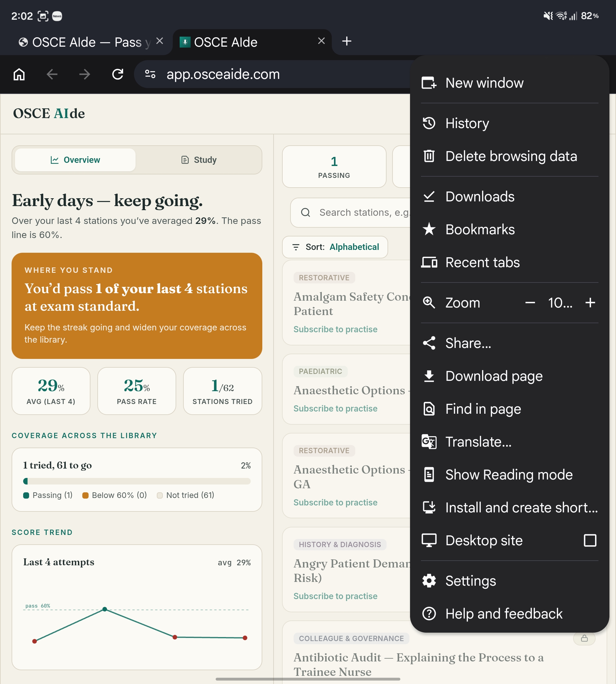Select 'New window' menu entry

click(509, 83)
